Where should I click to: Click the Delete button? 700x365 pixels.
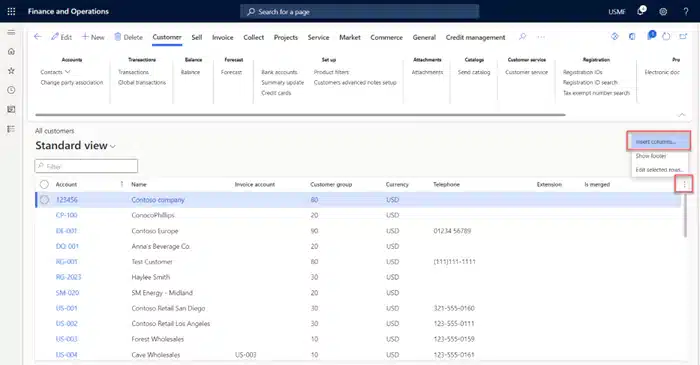(x=128, y=37)
